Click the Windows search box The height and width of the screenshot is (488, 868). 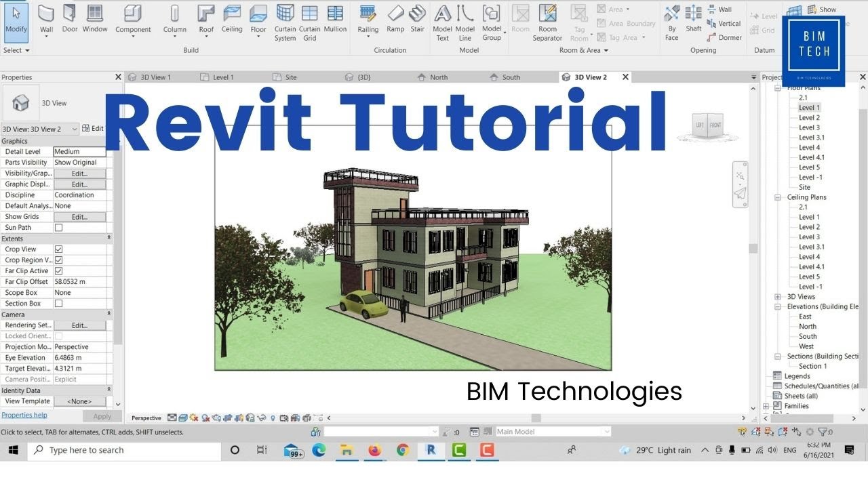tap(124, 450)
